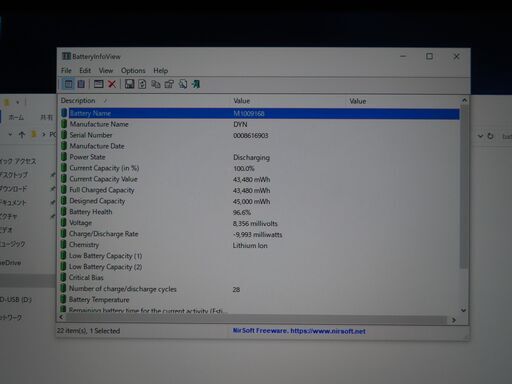This screenshot has height=384, width=512.
Task: Click the 96.6% value
Action: [242, 212]
